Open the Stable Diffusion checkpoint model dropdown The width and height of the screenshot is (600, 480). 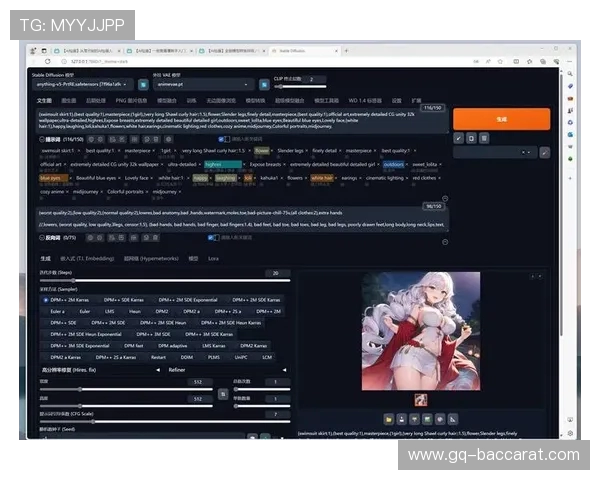(91, 85)
